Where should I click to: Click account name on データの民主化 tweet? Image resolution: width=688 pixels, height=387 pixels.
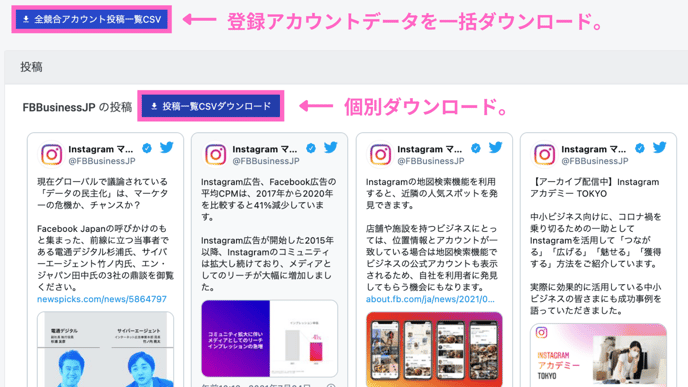pos(100,149)
